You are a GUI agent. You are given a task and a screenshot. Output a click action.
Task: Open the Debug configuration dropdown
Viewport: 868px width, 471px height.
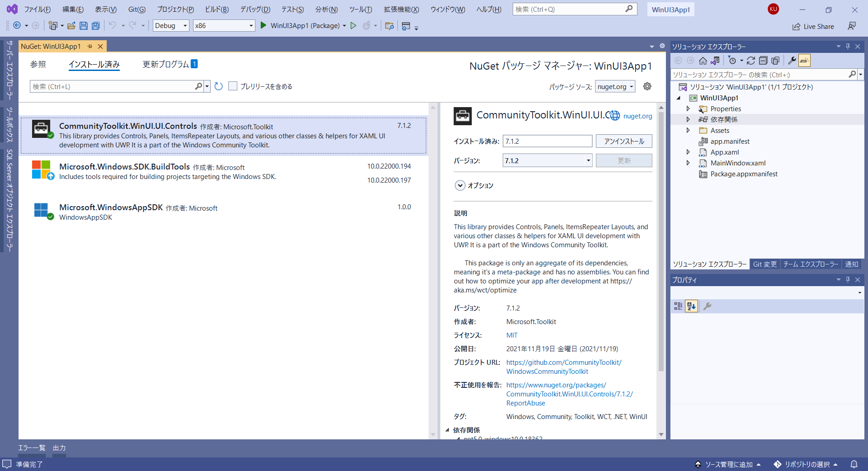(171, 26)
